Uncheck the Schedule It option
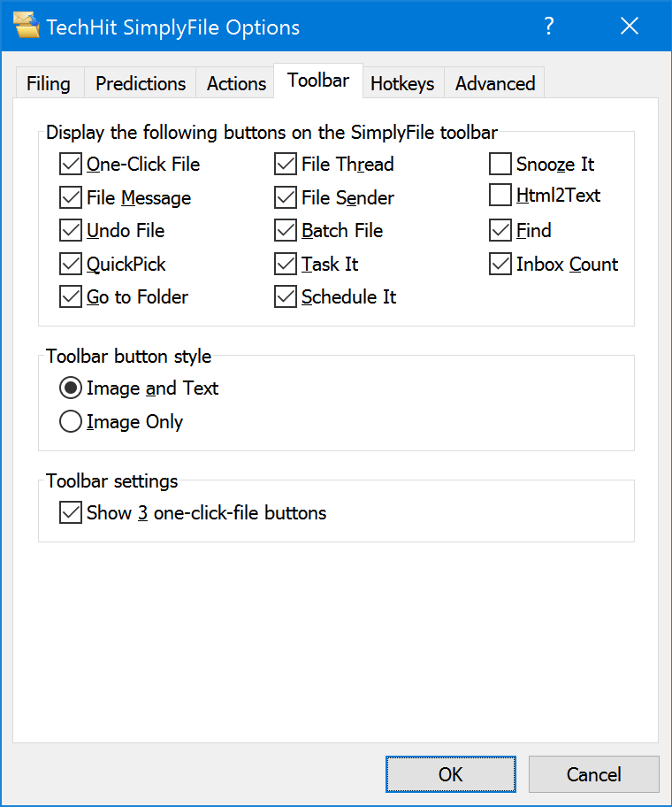This screenshot has height=807, width=672. (x=286, y=297)
